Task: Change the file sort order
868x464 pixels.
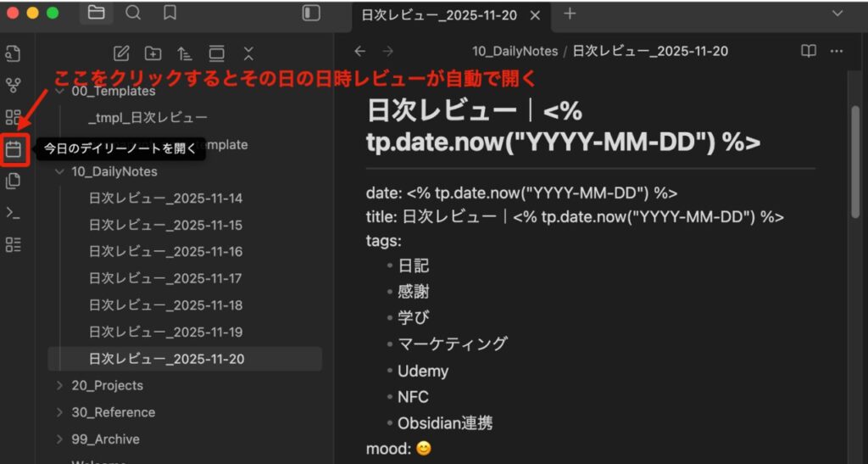Action: coord(184,53)
